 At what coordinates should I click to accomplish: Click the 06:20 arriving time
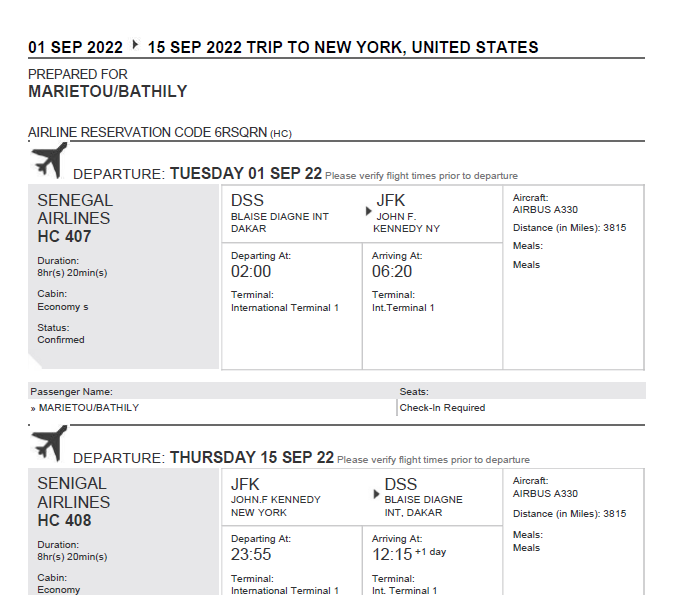392,272
